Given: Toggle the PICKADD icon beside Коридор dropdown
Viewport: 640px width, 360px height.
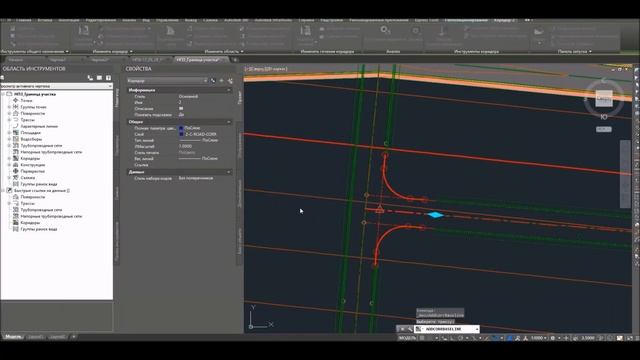Looking at the screenshot, I should pyautogui.click(x=213, y=81).
